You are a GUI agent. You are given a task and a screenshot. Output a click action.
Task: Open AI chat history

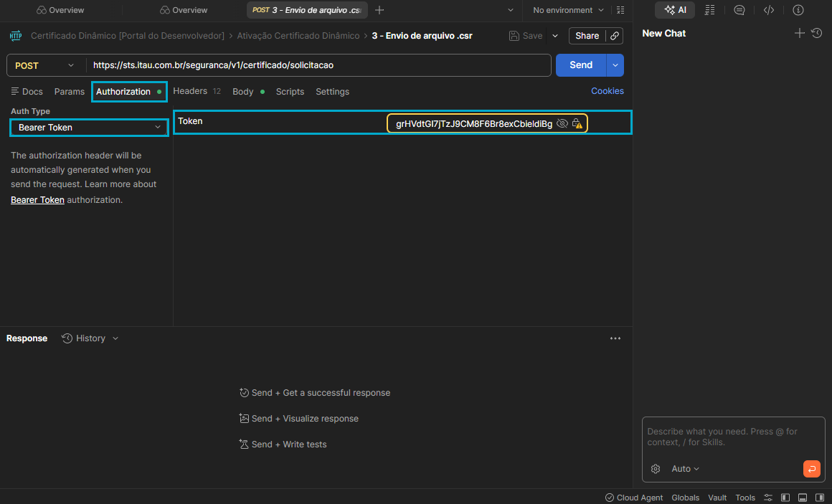[x=816, y=33]
